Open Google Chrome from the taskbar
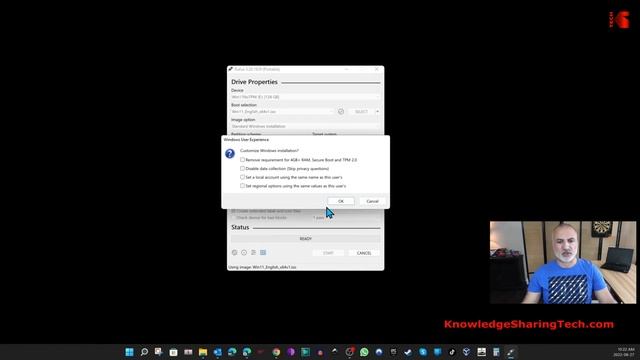The image size is (640, 360). pos(276,352)
